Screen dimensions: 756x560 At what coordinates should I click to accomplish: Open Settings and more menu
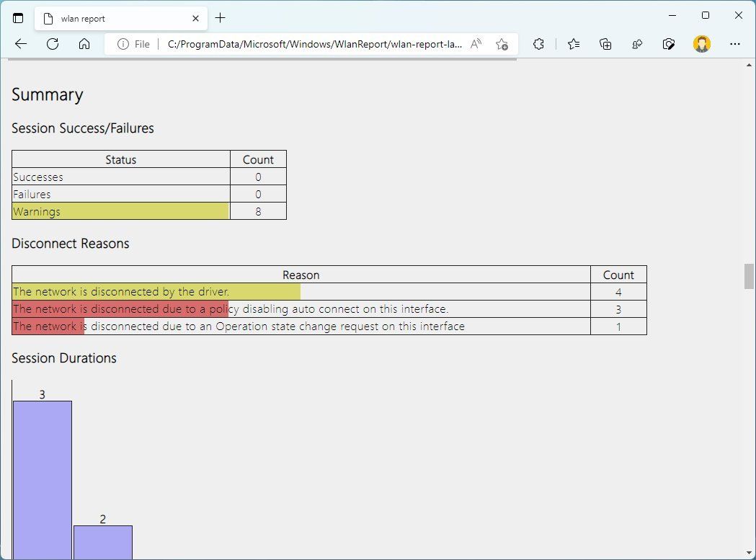[x=735, y=44]
